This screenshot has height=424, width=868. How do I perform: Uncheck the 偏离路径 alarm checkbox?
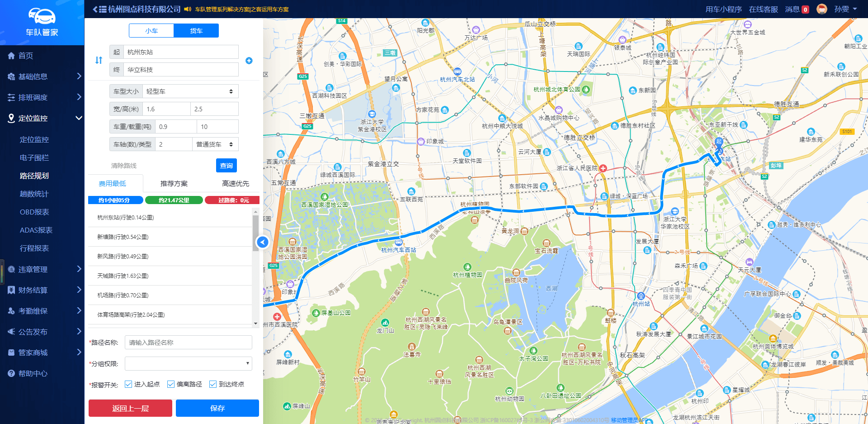[x=171, y=384]
